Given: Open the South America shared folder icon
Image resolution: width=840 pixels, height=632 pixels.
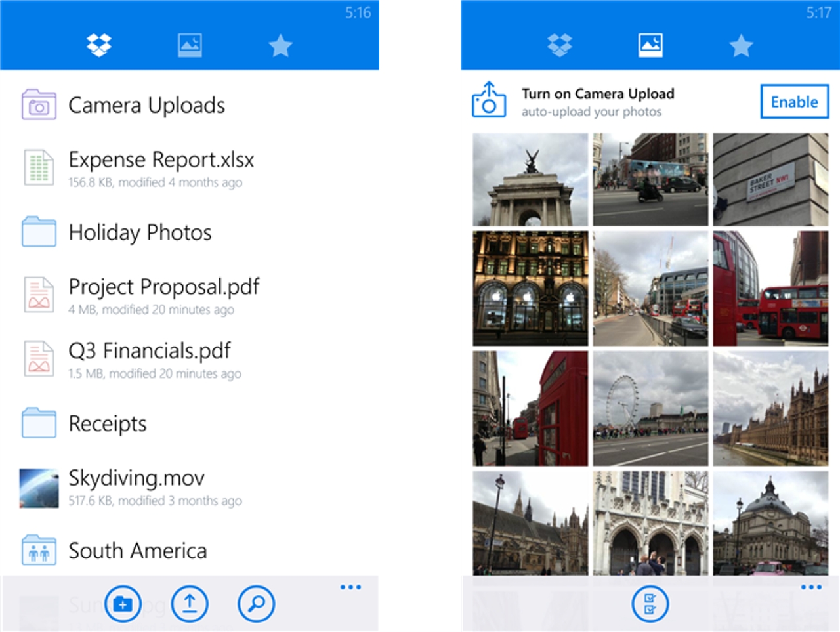Looking at the screenshot, I should click(39, 551).
